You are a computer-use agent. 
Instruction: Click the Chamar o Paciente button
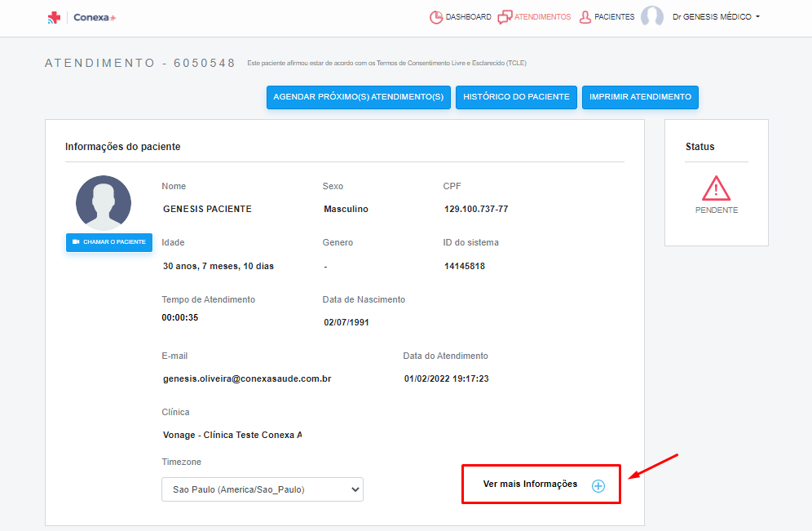(109, 242)
